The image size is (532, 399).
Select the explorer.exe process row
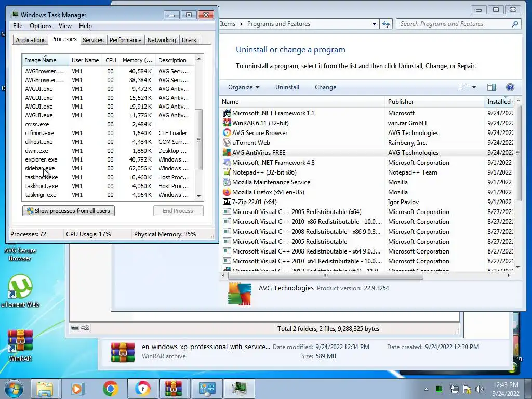click(108, 159)
